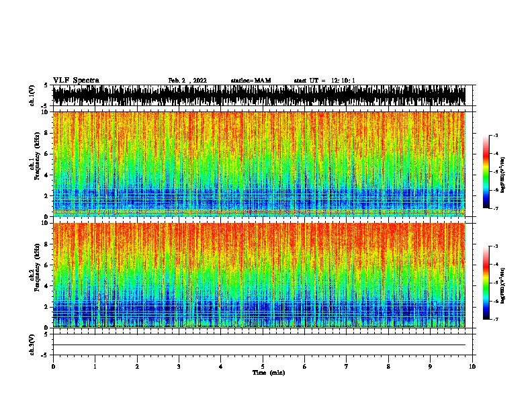The width and height of the screenshot is (532, 411).
Task: Click the "2" kHz tick of ch.2 frequency axis
Action: point(48,307)
